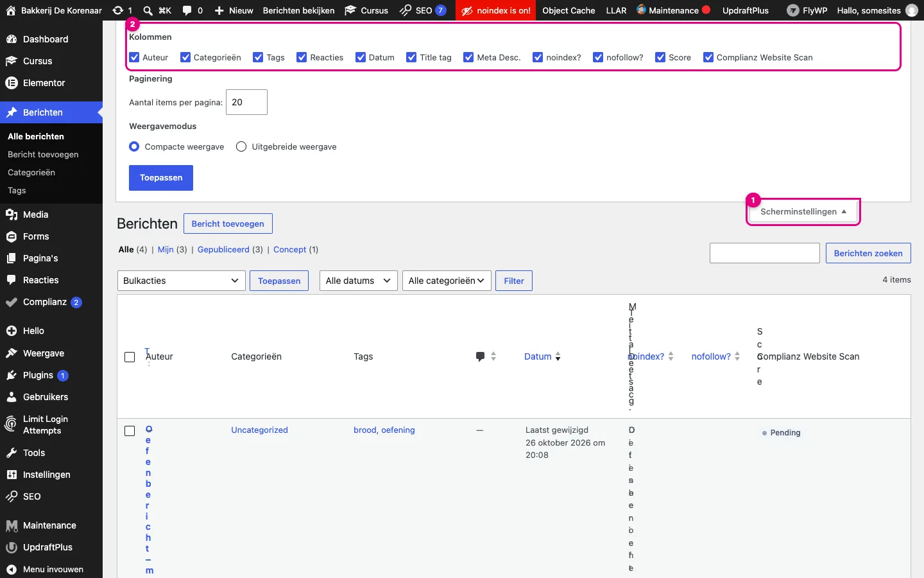This screenshot has height=578, width=924.
Task: Select the Oefenbericht row checkbox
Action: [130, 431]
